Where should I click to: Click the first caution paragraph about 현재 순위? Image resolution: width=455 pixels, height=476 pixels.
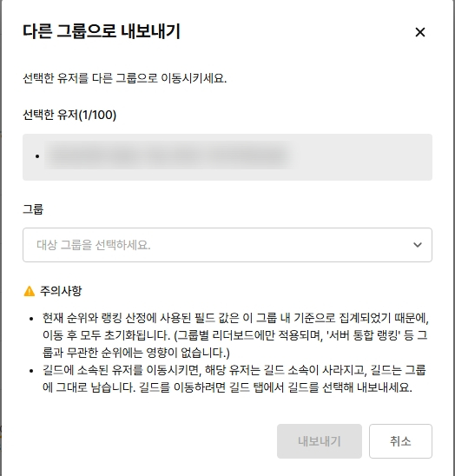(235, 335)
